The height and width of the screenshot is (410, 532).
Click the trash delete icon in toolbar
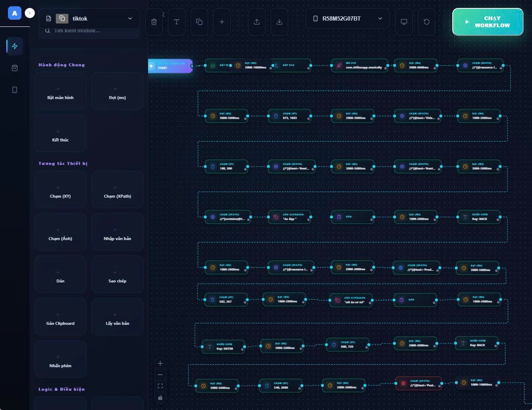[x=154, y=22]
